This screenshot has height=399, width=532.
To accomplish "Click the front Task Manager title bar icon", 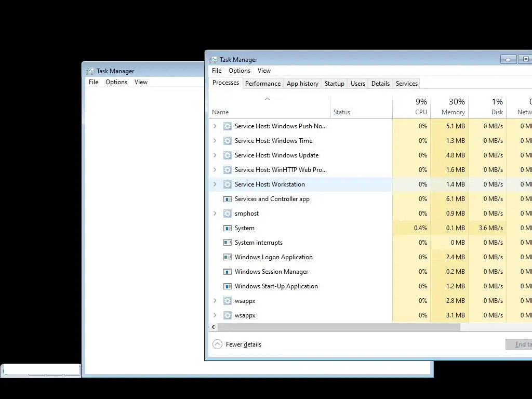I will click(x=214, y=60).
